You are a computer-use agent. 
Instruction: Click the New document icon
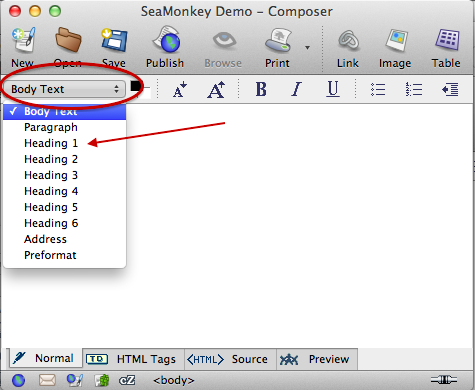pos(23,40)
